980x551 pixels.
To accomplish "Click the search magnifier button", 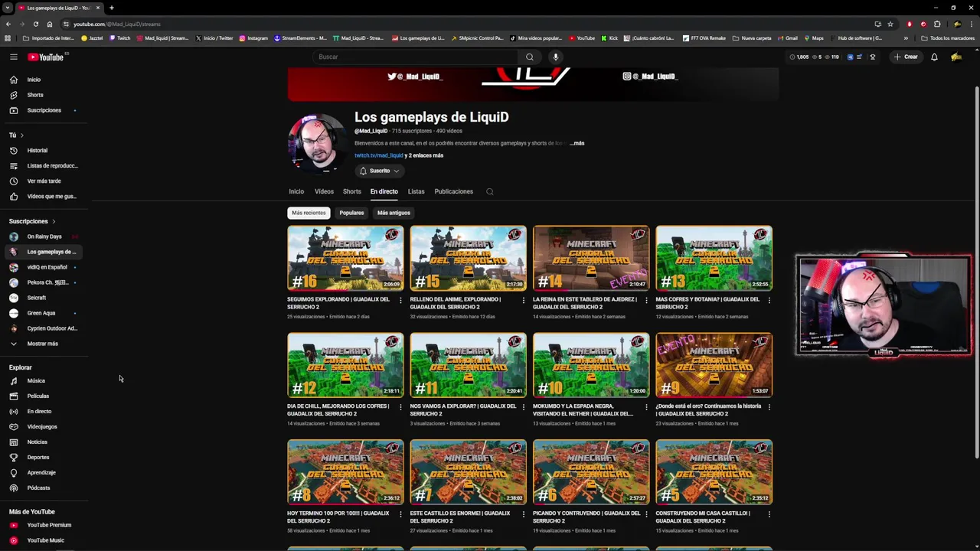I will 529,57.
